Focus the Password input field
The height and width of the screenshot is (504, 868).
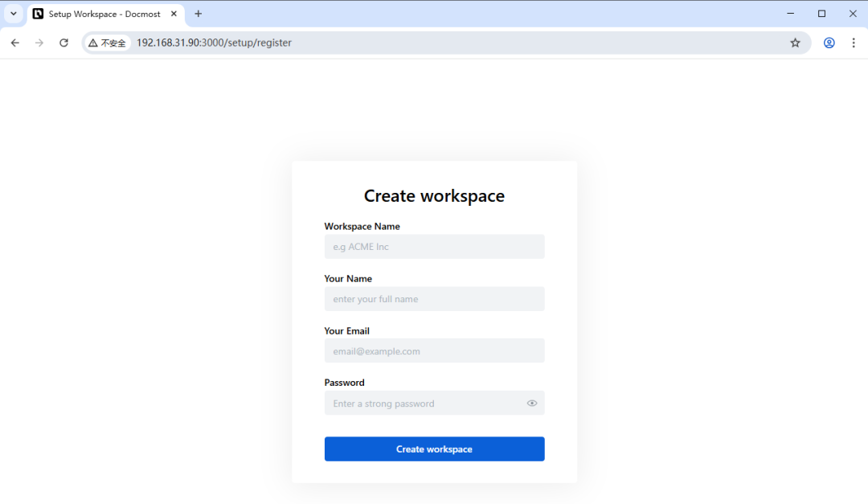(x=434, y=403)
